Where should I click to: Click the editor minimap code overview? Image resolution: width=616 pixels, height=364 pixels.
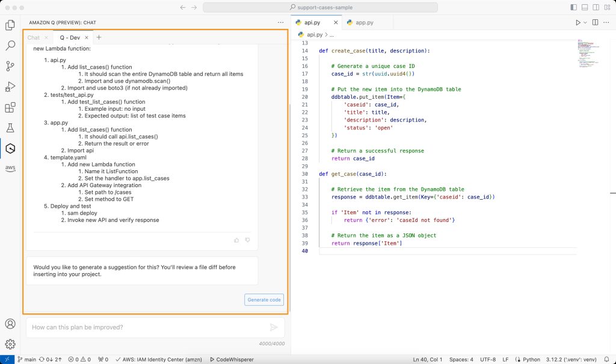[x=588, y=54]
